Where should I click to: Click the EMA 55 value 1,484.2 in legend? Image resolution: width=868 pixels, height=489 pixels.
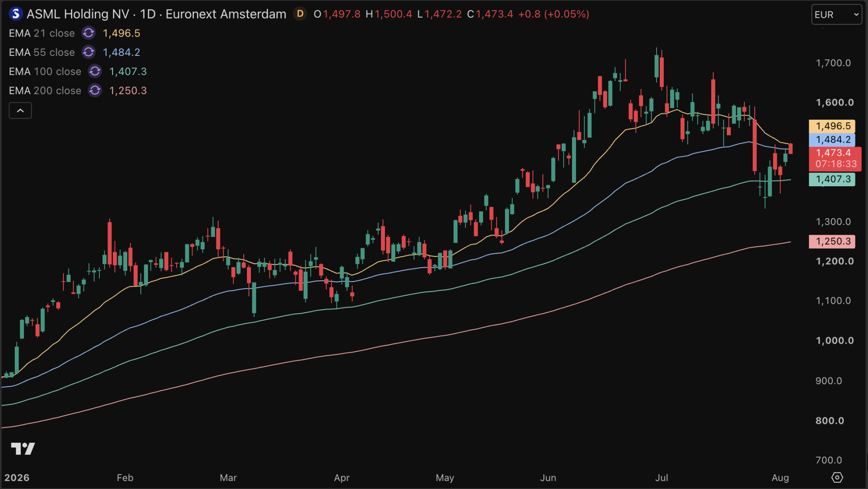tap(121, 52)
